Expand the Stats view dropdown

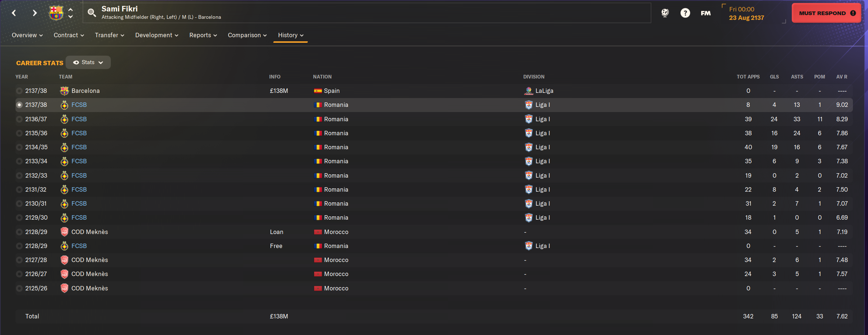click(x=88, y=62)
